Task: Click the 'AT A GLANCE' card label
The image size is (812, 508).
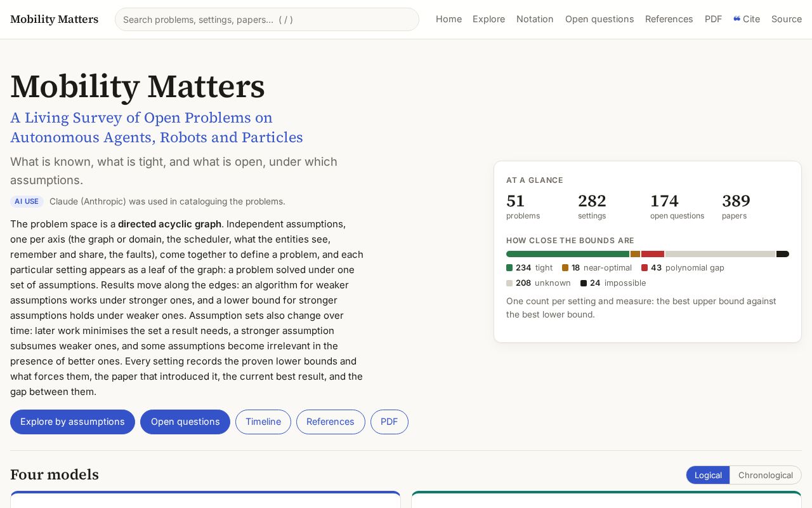Action: pos(535,180)
